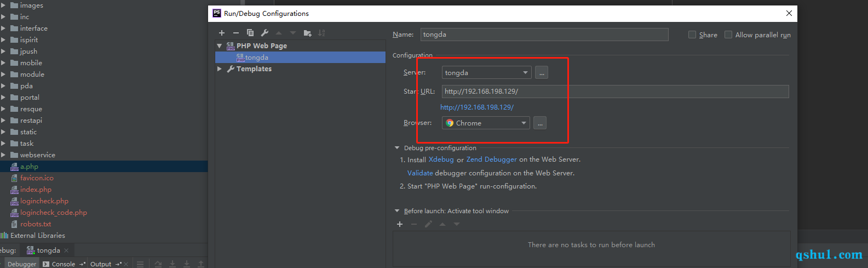Open the Browser dropdown showing Chrome
Screen dimensions: 868x268
(x=486, y=123)
